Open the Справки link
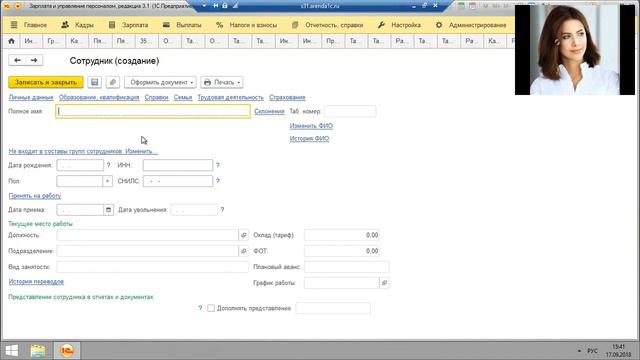The width and height of the screenshot is (640, 360). coord(156,98)
